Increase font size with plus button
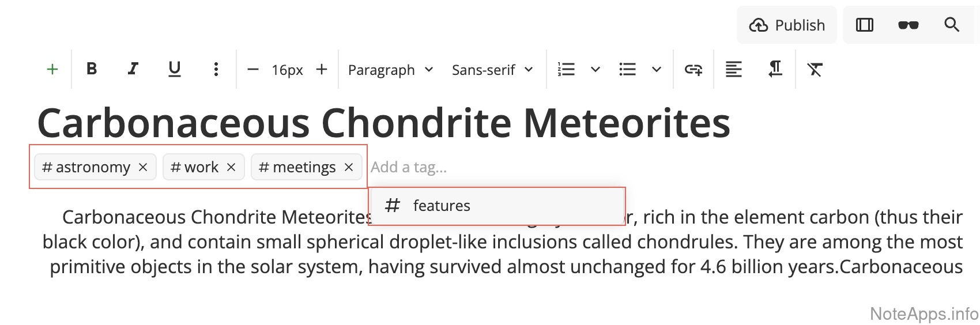980x325 pixels. 322,70
